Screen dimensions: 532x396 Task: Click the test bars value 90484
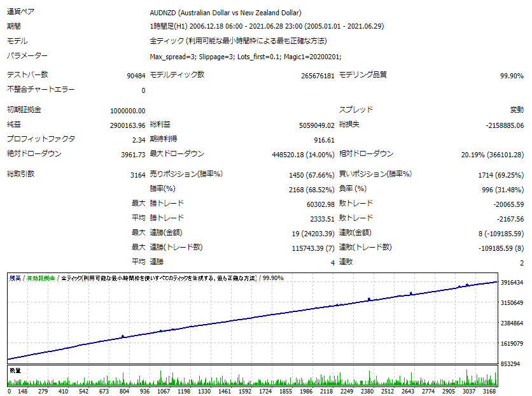pyautogui.click(x=136, y=76)
